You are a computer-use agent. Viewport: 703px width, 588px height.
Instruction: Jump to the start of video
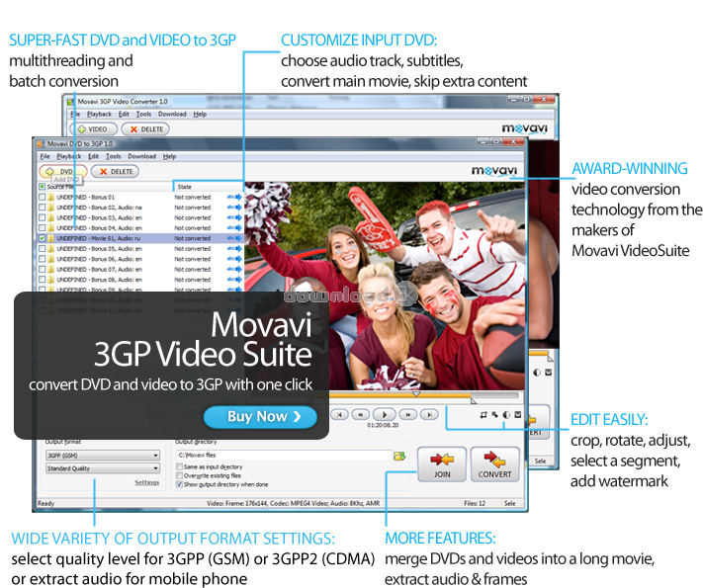click(x=339, y=414)
